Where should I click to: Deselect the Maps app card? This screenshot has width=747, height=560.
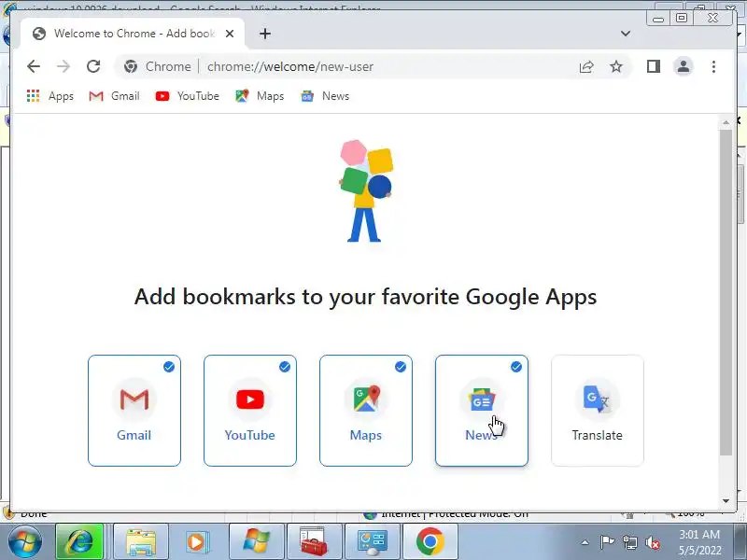(x=366, y=411)
